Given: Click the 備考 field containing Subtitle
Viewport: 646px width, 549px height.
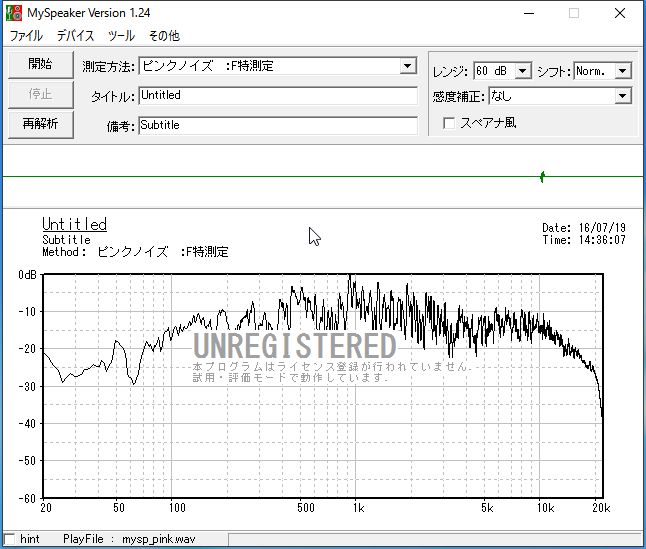Looking at the screenshot, I should coord(278,125).
